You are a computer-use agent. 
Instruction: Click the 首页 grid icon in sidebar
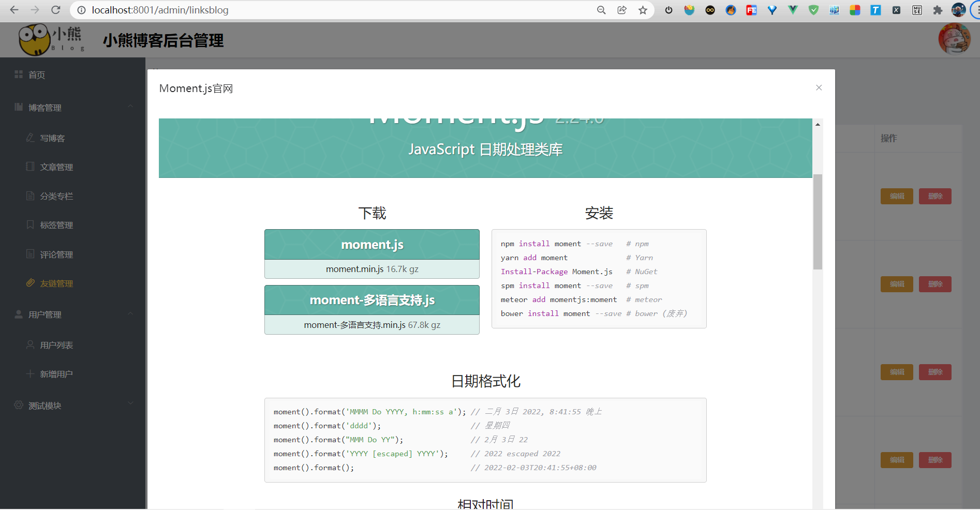(x=19, y=74)
